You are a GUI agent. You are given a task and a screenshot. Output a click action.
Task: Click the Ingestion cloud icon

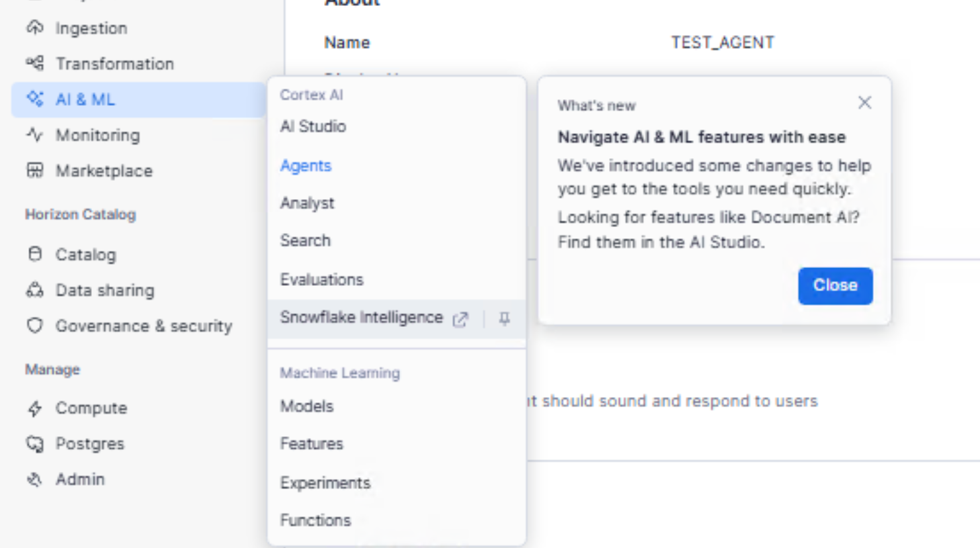pos(35,28)
